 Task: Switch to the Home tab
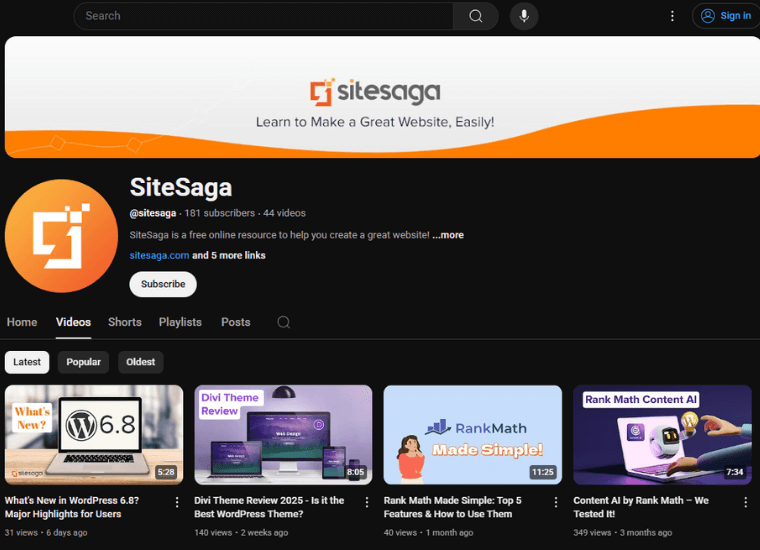click(22, 322)
